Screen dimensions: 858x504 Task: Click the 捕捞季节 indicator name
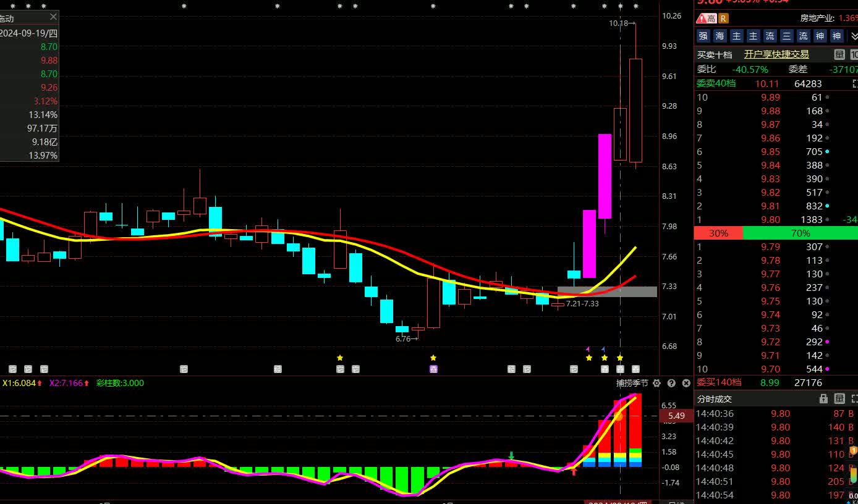coord(632,384)
